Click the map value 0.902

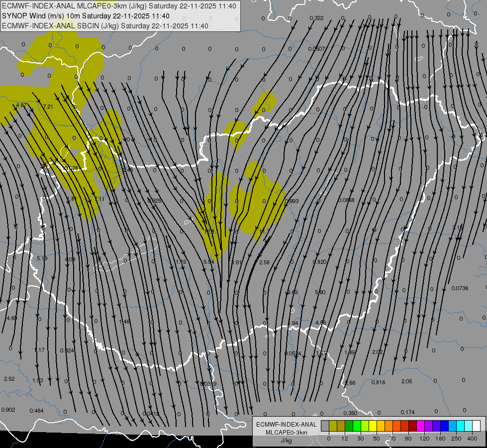(x=8, y=410)
